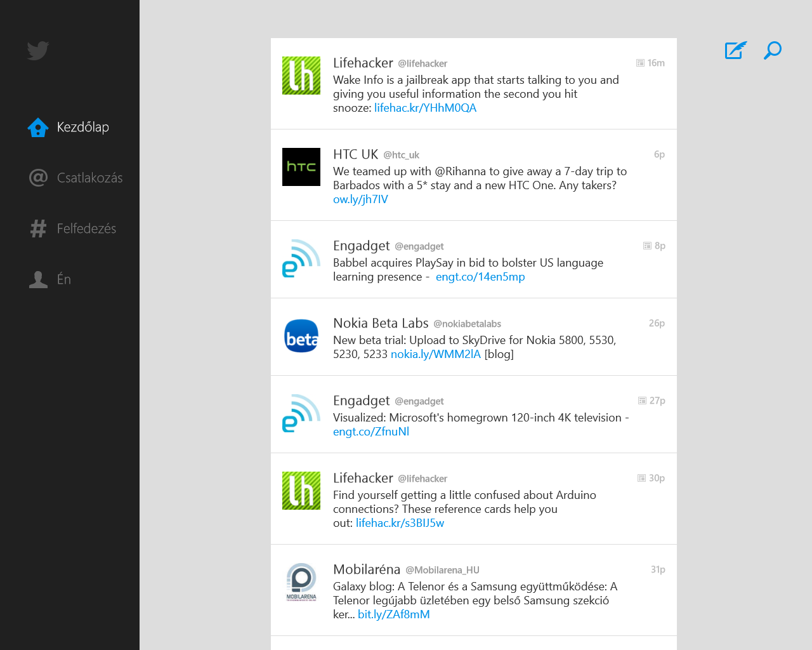The width and height of the screenshot is (812, 650).
Task: Follow the lifehac.kr/YHhM0QA link
Action: [425, 108]
